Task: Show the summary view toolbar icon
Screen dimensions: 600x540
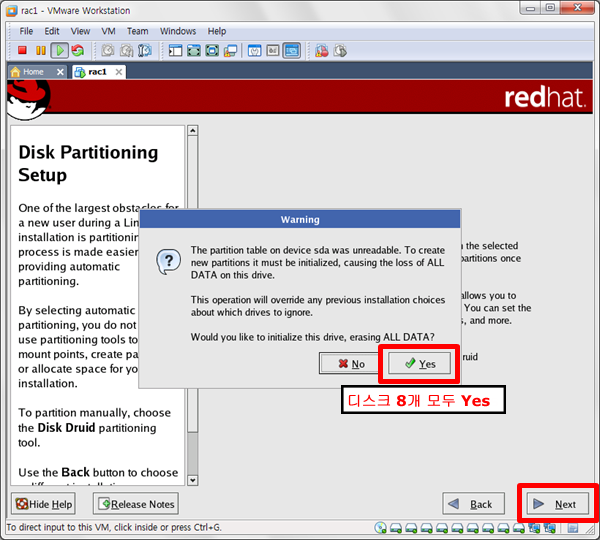Action: tap(254, 50)
